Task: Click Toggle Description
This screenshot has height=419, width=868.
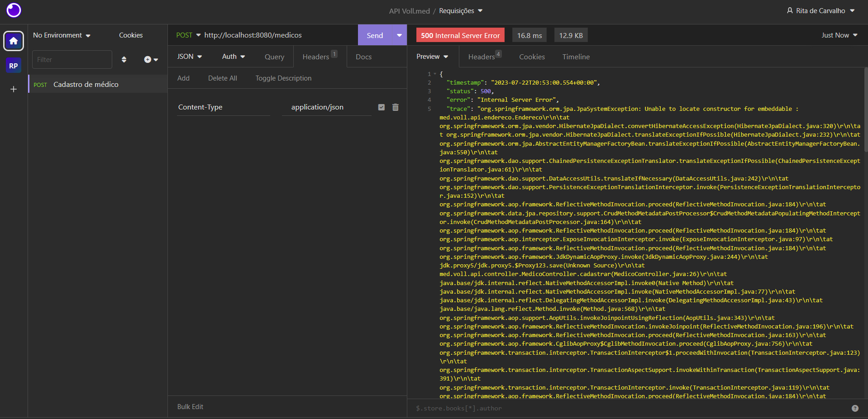Action: tap(283, 78)
